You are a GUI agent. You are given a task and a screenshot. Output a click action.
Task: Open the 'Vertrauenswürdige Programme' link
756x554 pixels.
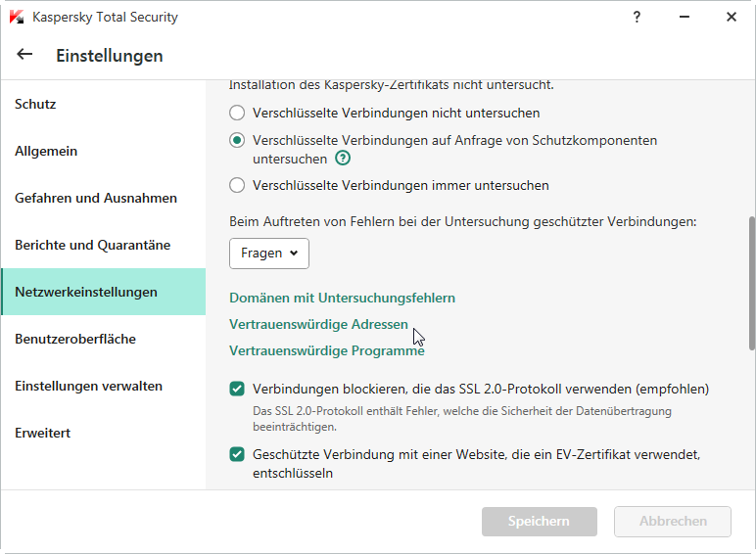pyautogui.click(x=326, y=350)
